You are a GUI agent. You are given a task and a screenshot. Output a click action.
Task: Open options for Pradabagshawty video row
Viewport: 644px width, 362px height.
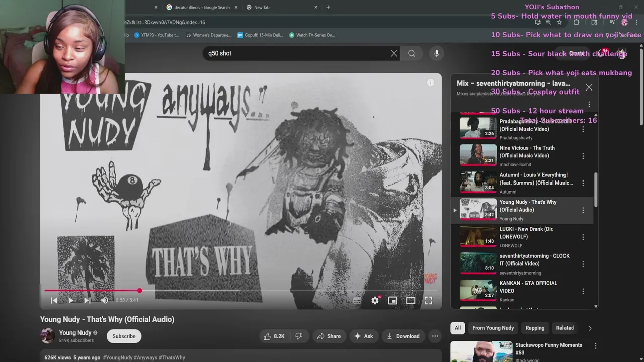pos(583,129)
